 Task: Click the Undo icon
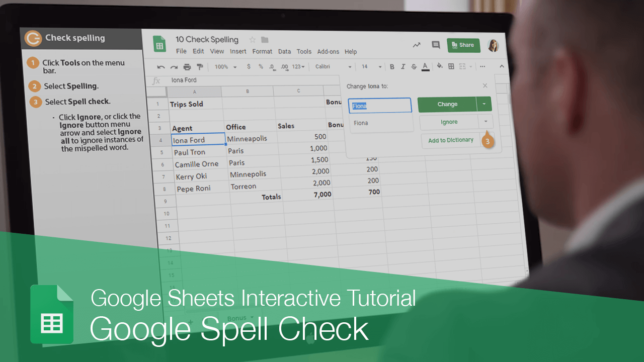(160, 66)
